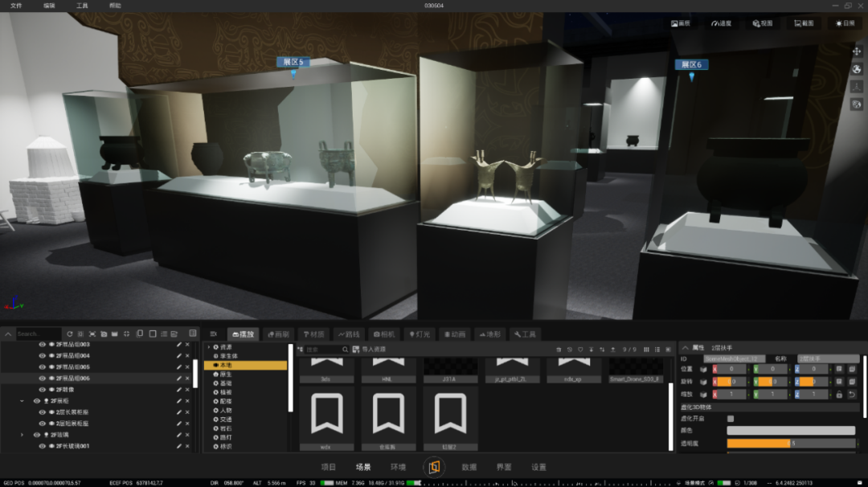Collapse the outliner panel with up chevron
The image size is (868, 487).
tap(8, 334)
